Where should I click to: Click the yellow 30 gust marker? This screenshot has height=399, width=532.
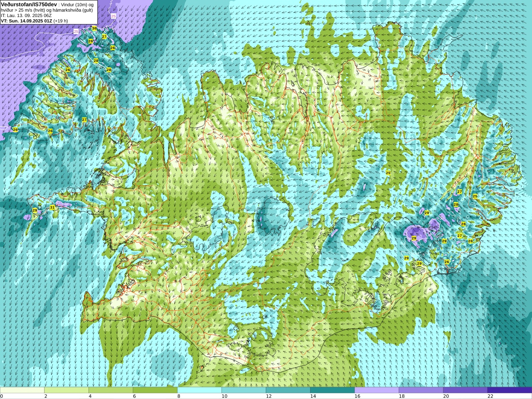(x=94, y=29)
